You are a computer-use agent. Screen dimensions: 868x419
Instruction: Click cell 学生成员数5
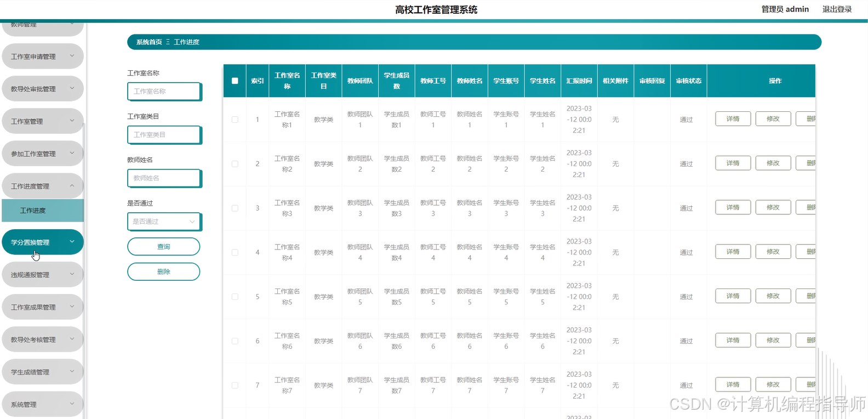pyautogui.click(x=397, y=297)
